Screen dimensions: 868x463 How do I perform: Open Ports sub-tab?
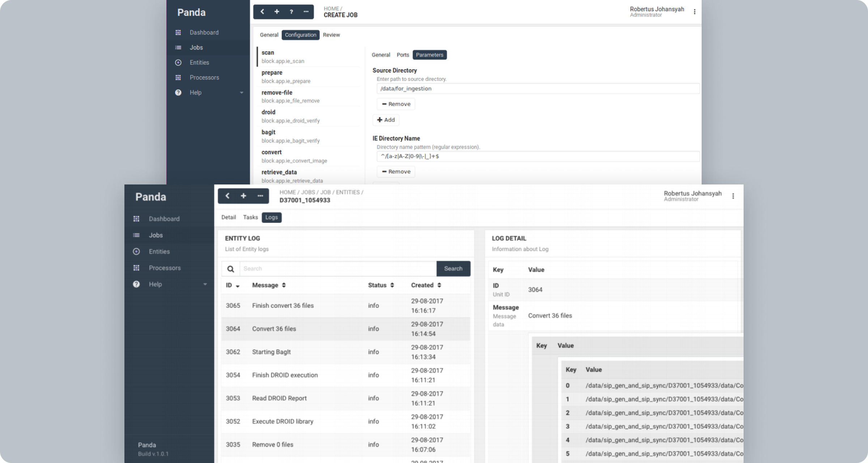(x=403, y=55)
